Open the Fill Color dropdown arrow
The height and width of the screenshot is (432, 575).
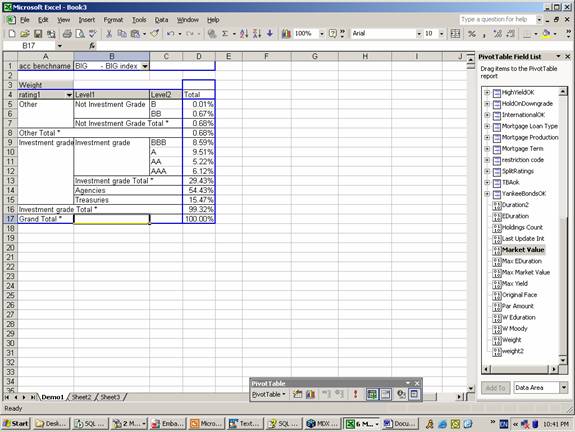pos(555,34)
